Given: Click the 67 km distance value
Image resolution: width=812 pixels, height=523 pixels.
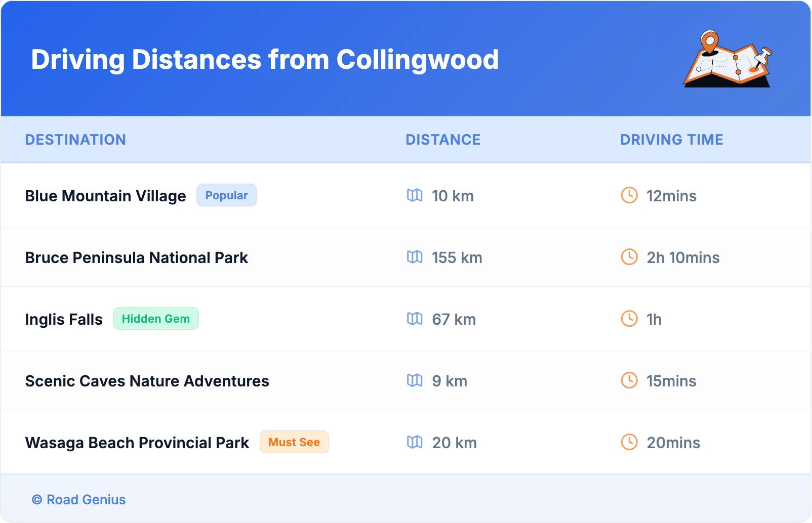Looking at the screenshot, I should (454, 319).
